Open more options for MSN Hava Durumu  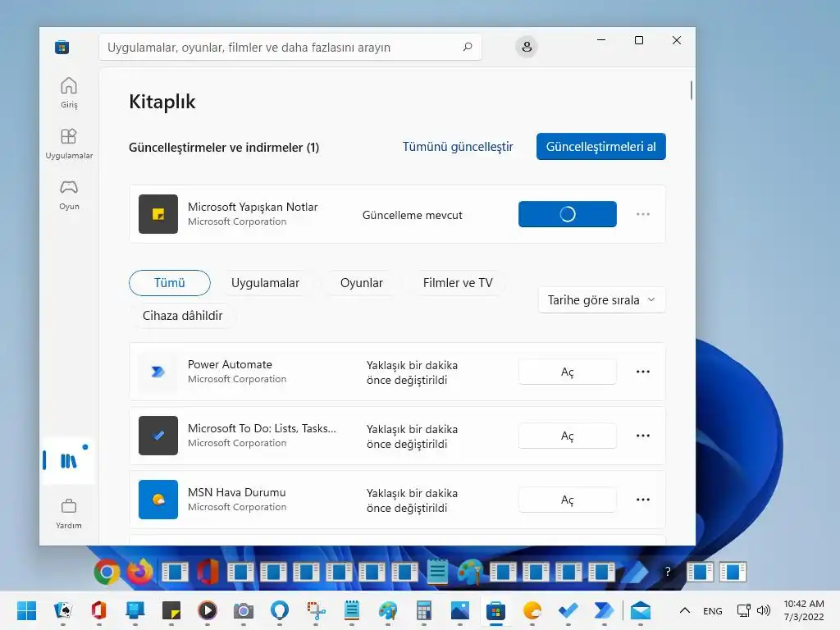coord(643,500)
